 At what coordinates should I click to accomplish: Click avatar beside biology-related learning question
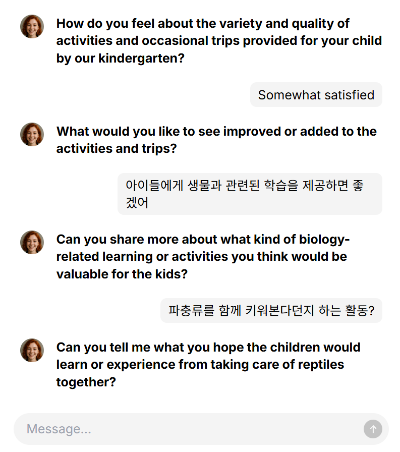click(32, 242)
